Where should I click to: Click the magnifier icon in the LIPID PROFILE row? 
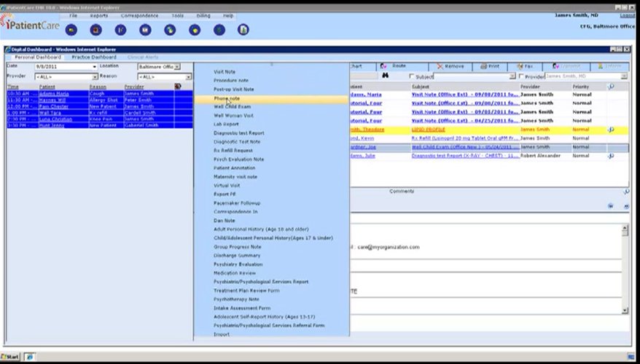tap(610, 129)
